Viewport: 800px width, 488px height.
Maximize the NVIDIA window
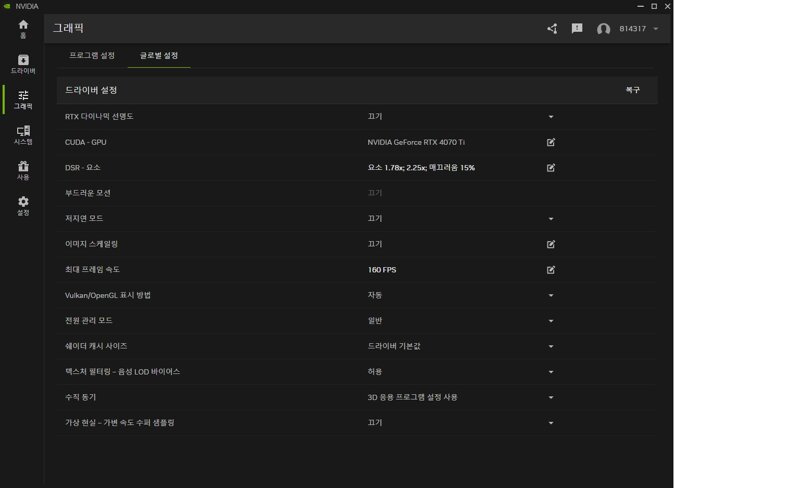pos(654,6)
